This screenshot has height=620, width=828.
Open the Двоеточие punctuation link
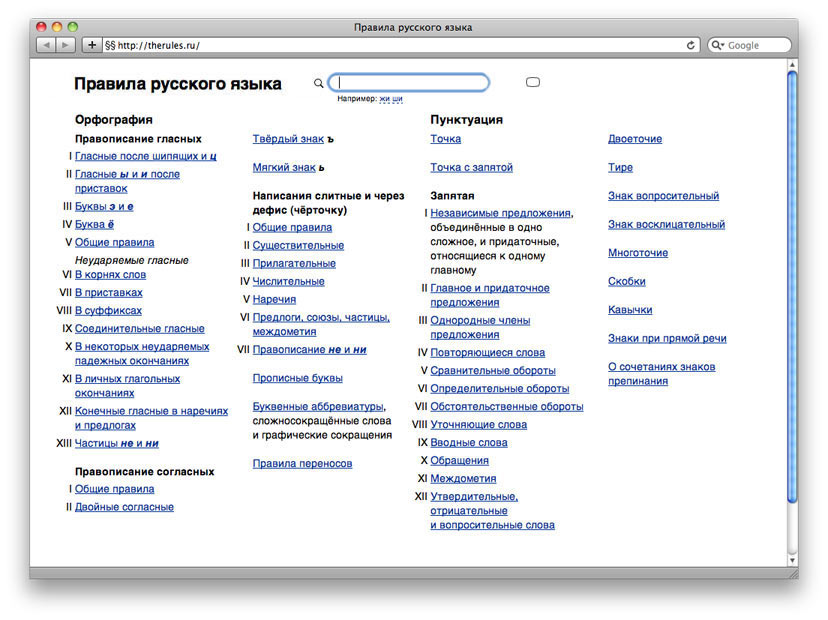tap(635, 139)
